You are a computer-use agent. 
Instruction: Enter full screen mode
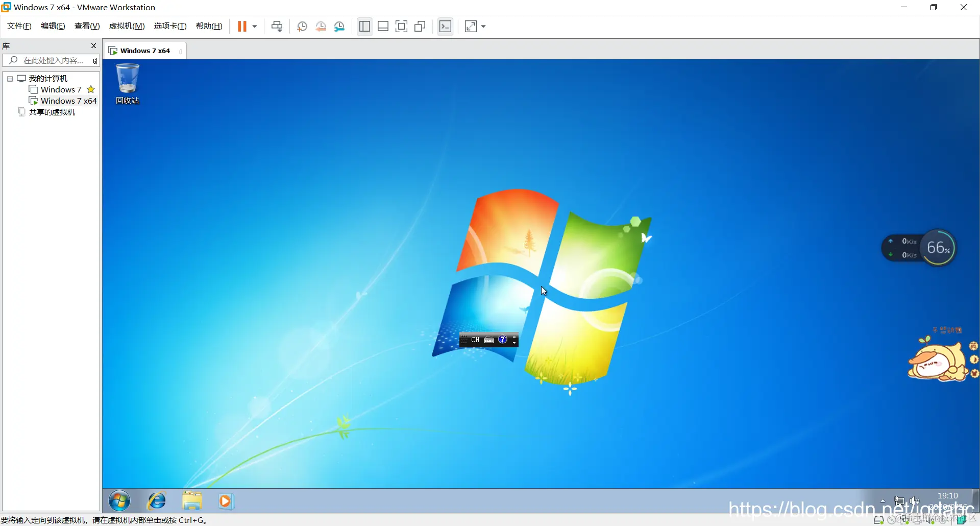click(x=402, y=27)
